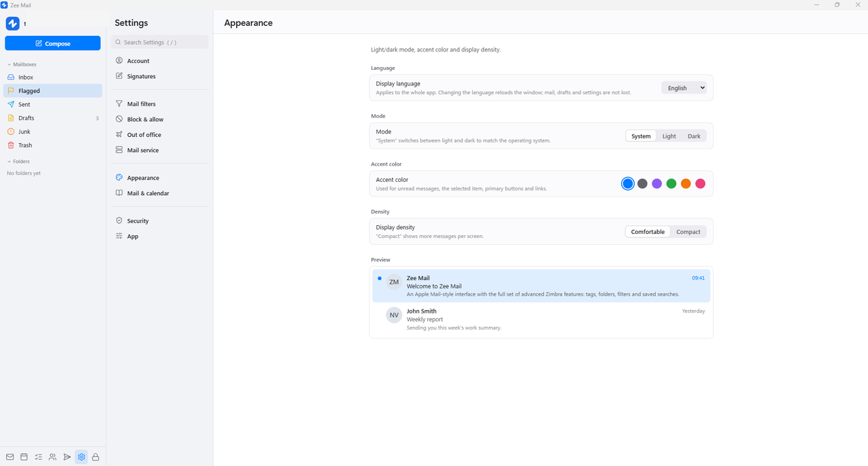Click the Account person icon in Settings

(x=119, y=60)
